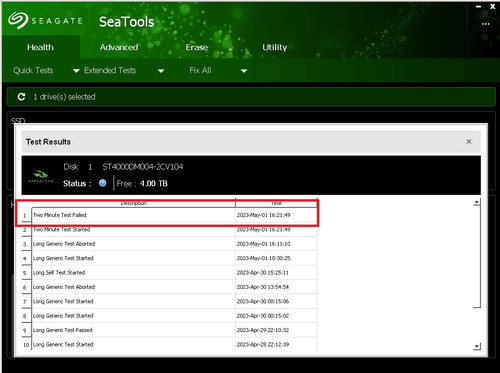Viewport: 500px width, 373px height.
Task: Select the Utility tab
Action: pos(274,47)
